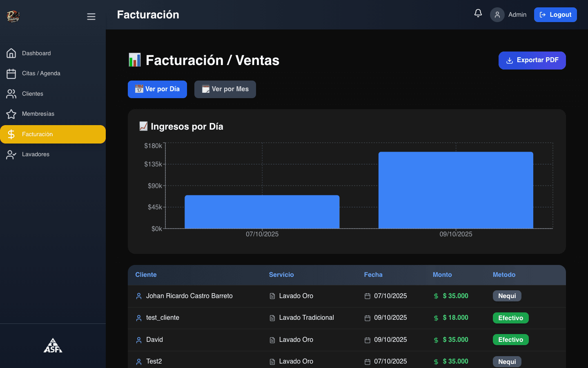The width and height of the screenshot is (588, 368).
Task: Click the download icon in Exportar PDF
Action: (510, 61)
